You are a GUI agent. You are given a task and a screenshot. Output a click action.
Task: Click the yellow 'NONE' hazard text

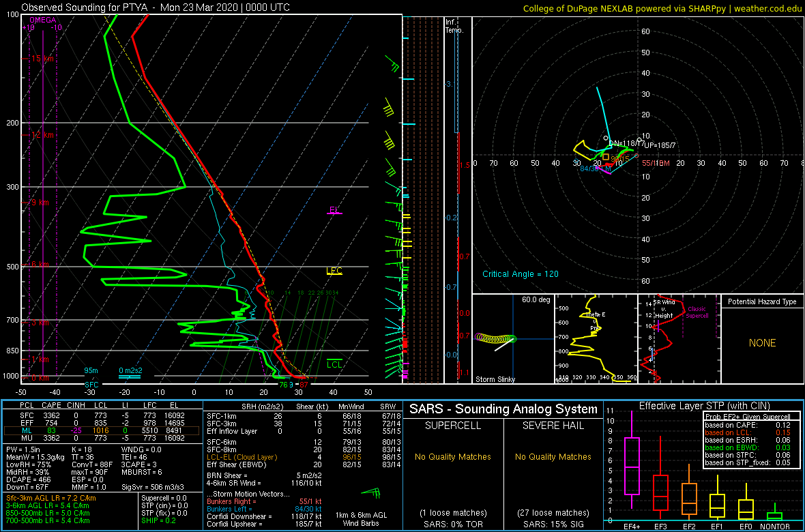pyautogui.click(x=762, y=343)
